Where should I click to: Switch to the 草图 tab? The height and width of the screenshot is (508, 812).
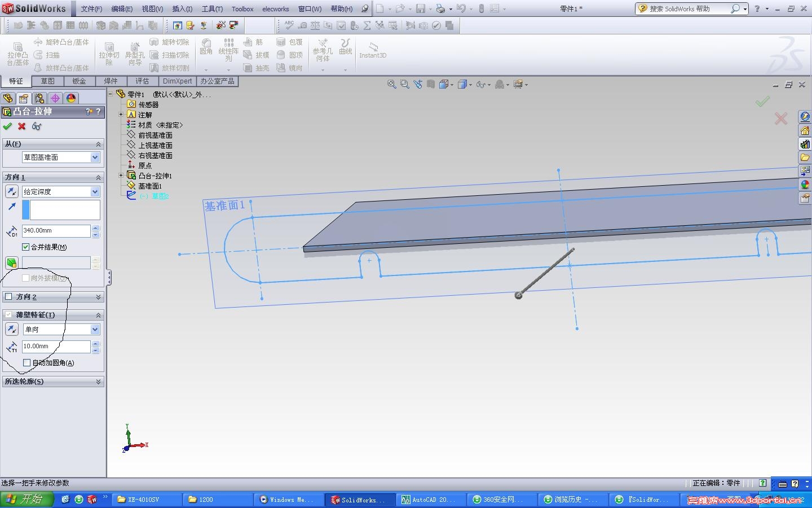click(47, 81)
